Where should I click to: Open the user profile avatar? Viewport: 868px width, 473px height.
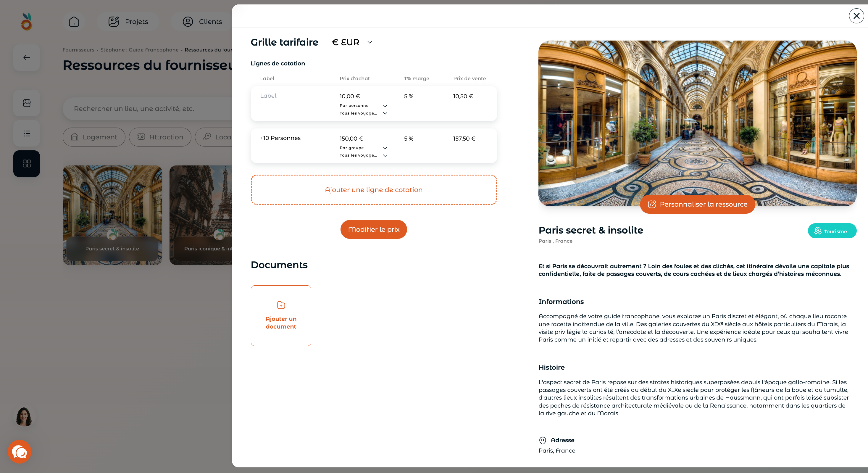(24, 417)
